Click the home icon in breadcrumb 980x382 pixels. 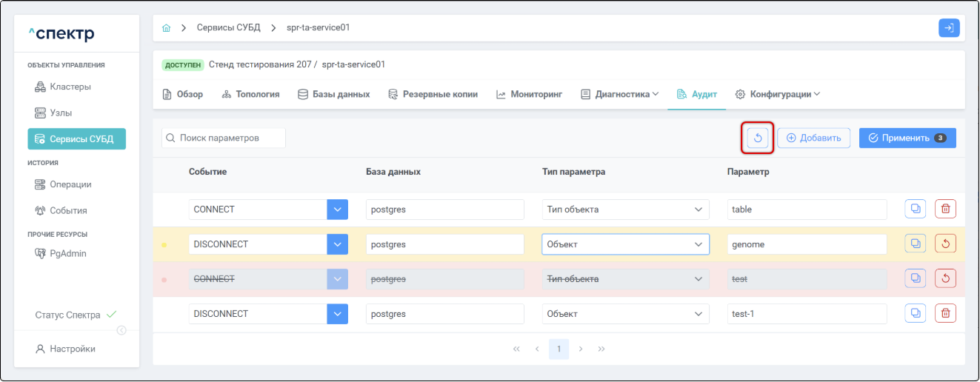click(167, 28)
